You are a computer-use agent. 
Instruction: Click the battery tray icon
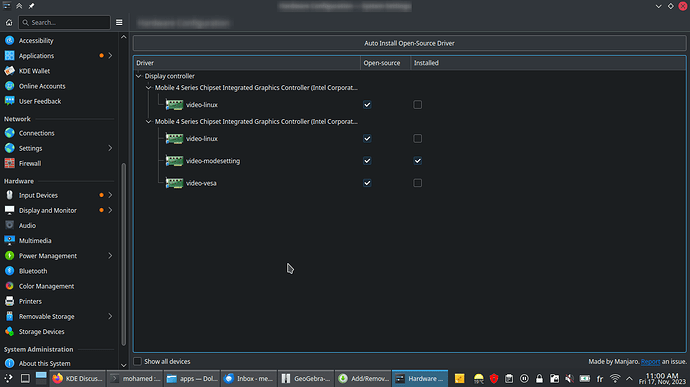584,379
